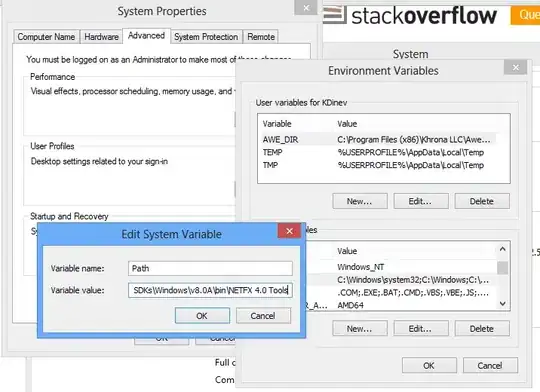
Task: Click Edit under System variables
Action: coord(421,329)
